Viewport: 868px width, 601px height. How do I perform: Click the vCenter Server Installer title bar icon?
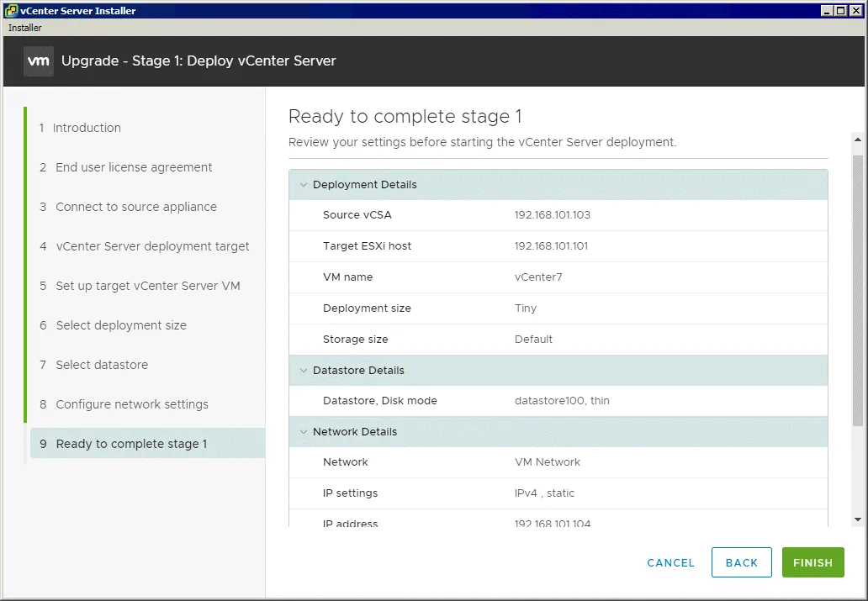[11, 11]
